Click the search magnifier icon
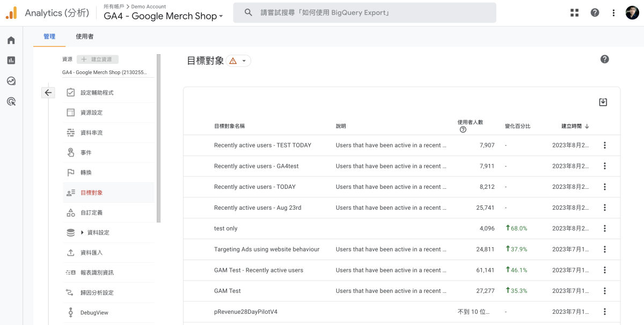This screenshot has width=644, height=325. point(248,12)
